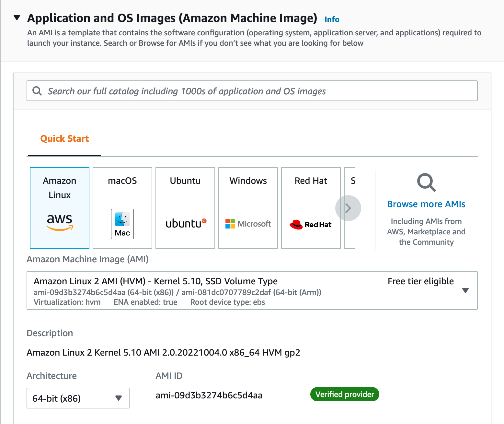Select the Red Hat AMI card
This screenshot has height=424, width=504.
click(x=311, y=208)
